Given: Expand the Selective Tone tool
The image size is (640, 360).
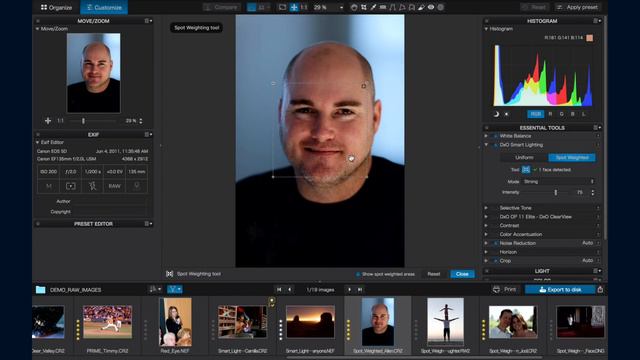Looking at the screenshot, I should point(486,208).
